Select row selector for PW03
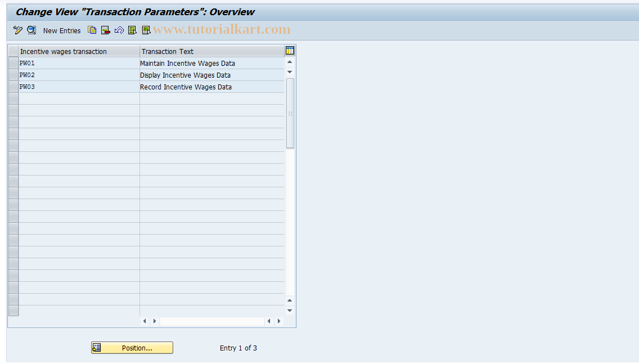This screenshot has width=639, height=364. [13, 87]
